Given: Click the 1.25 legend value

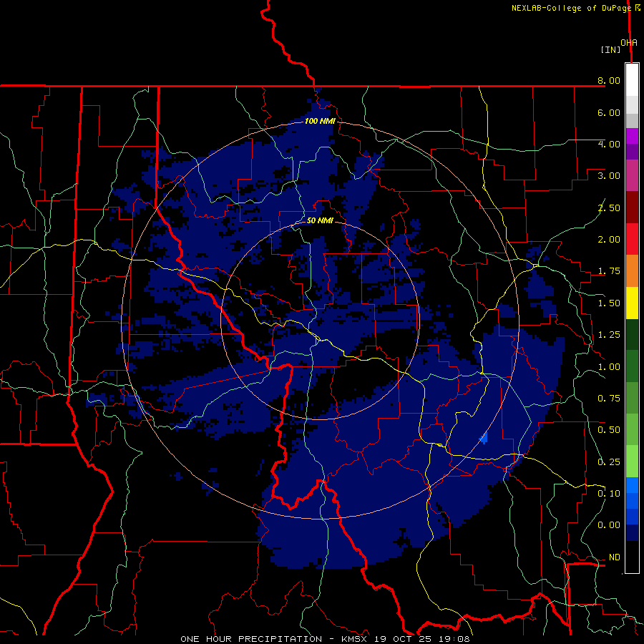Looking at the screenshot, I should (609, 335).
